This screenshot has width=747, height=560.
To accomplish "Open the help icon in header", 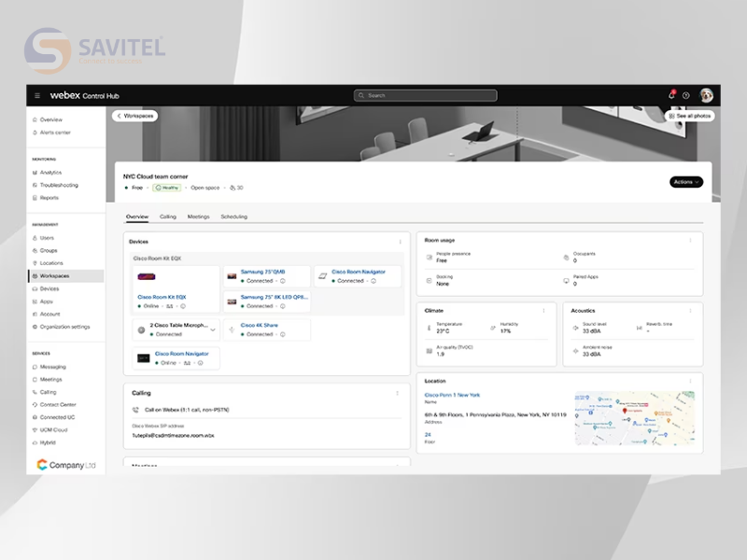I will [x=686, y=96].
